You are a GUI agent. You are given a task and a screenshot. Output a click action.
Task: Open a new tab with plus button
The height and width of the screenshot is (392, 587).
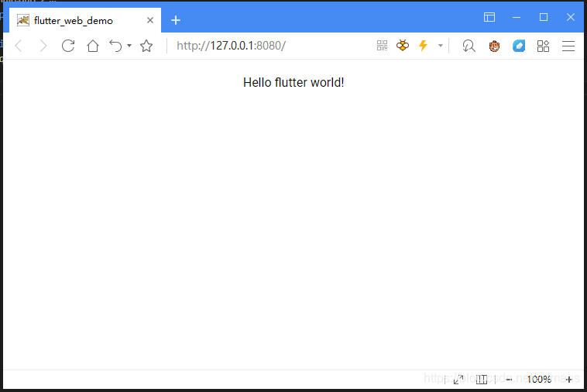point(176,20)
